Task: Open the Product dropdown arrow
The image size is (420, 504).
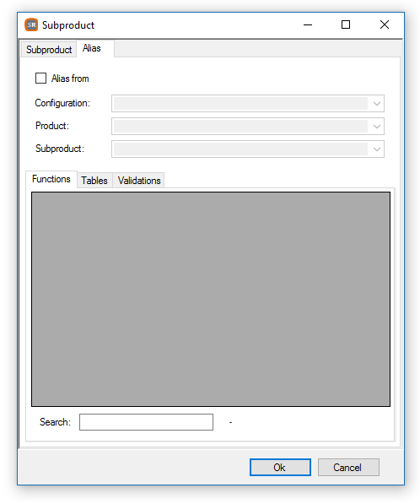Action: tap(377, 127)
